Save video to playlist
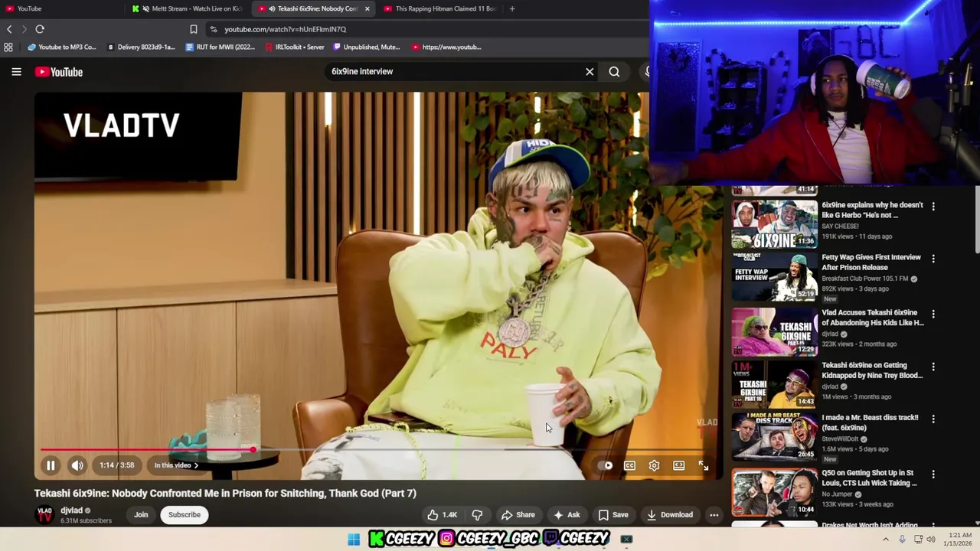The image size is (980, 551). coord(612,515)
